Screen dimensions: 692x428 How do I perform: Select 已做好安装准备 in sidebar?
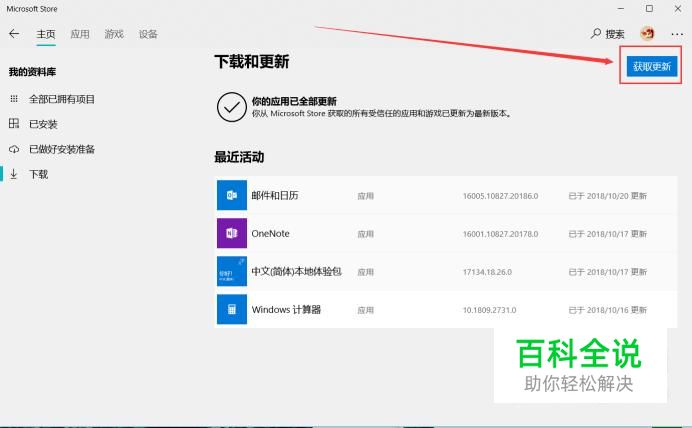62,149
